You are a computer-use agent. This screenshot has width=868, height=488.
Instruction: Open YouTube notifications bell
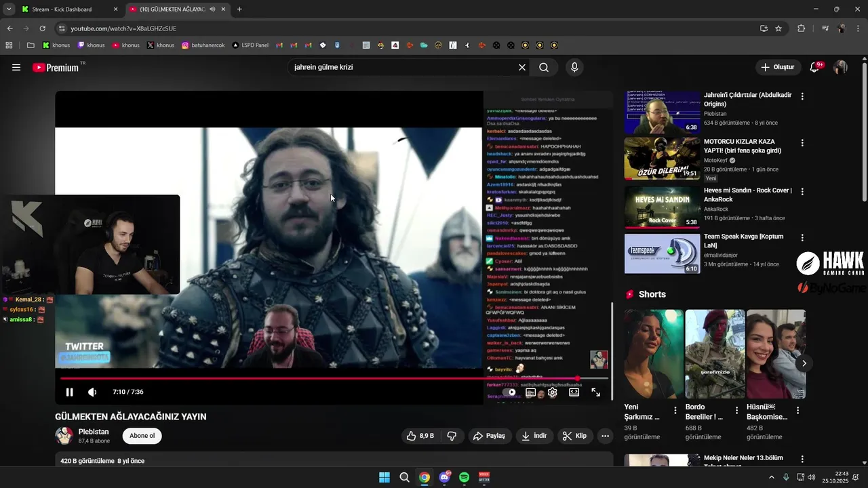pos(816,67)
